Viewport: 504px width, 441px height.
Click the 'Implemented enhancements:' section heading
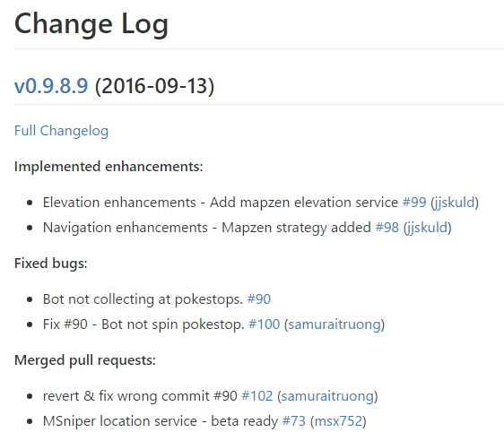109,167
